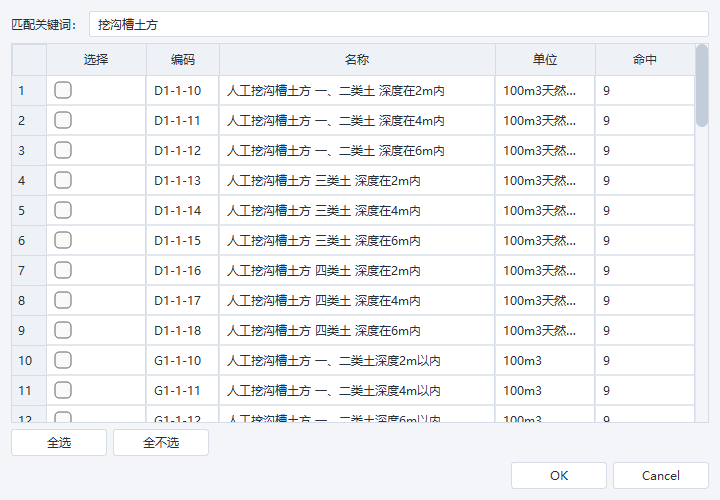720x500 pixels.
Task: Tick the checkbox in row D1-1-17
Action: tap(63, 300)
